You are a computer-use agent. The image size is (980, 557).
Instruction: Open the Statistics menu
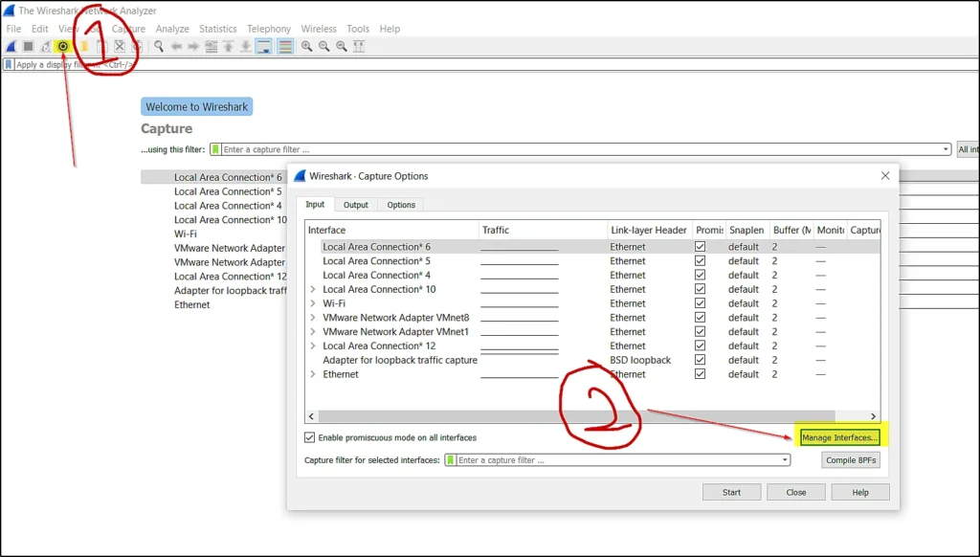(x=218, y=29)
